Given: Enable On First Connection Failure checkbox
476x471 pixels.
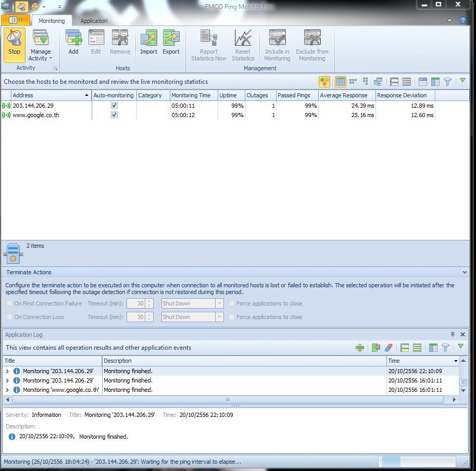Looking at the screenshot, I should [x=9, y=303].
